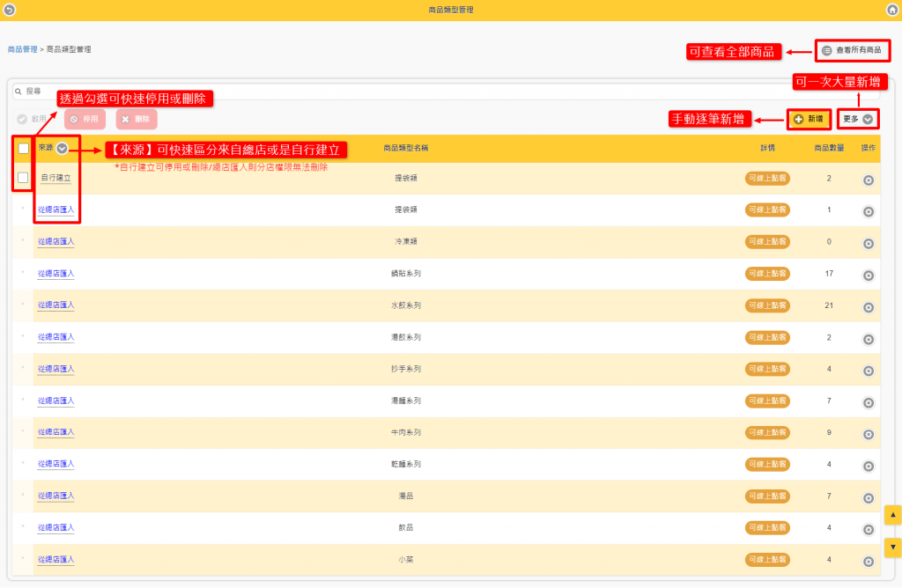Open the 從總店匯入 link in the 小菜 row

click(55, 559)
